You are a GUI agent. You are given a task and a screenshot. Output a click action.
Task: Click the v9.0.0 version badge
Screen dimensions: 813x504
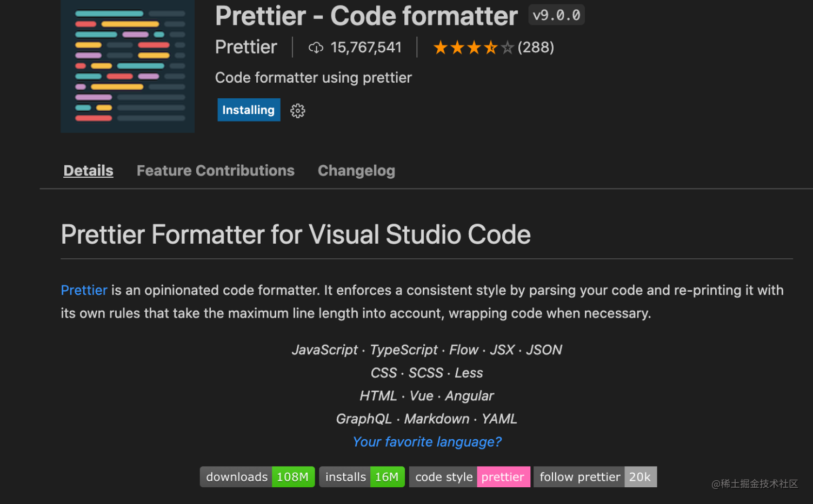[x=556, y=15]
